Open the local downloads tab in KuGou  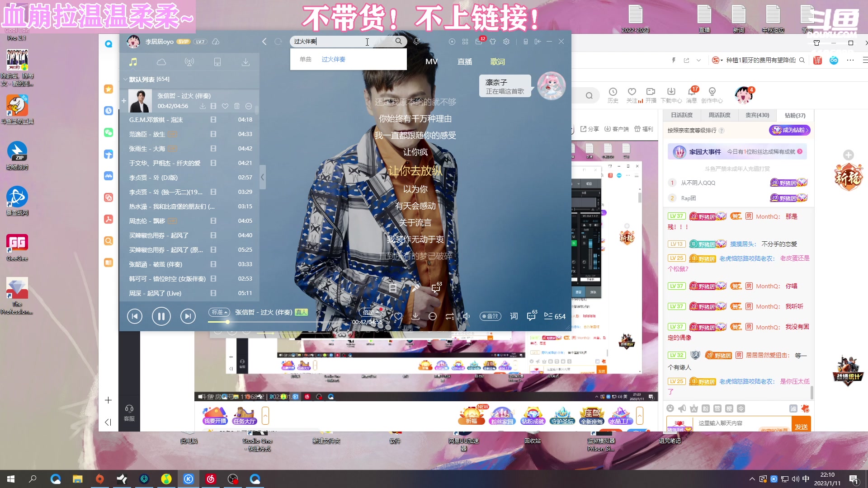point(245,62)
